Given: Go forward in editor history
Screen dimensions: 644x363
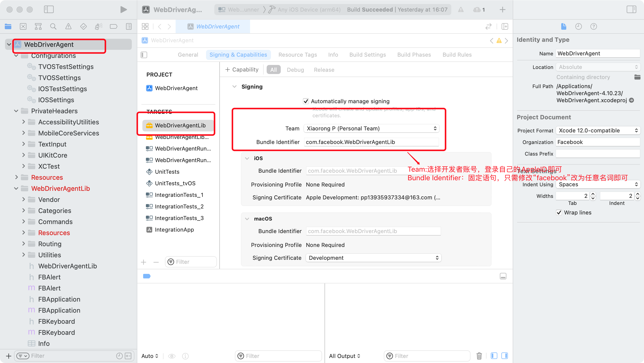Looking at the screenshot, I should [x=169, y=26].
